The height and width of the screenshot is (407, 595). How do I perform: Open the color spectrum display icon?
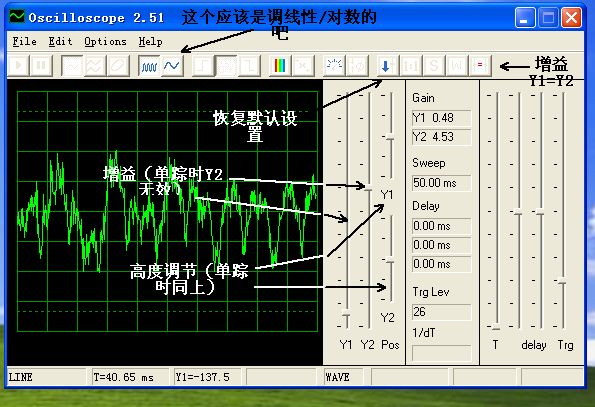280,66
